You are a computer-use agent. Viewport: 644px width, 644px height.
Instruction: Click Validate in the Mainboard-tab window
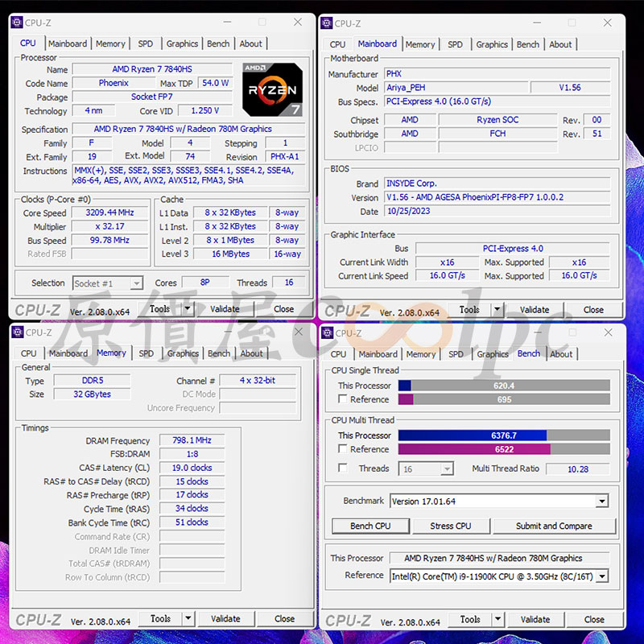point(535,309)
